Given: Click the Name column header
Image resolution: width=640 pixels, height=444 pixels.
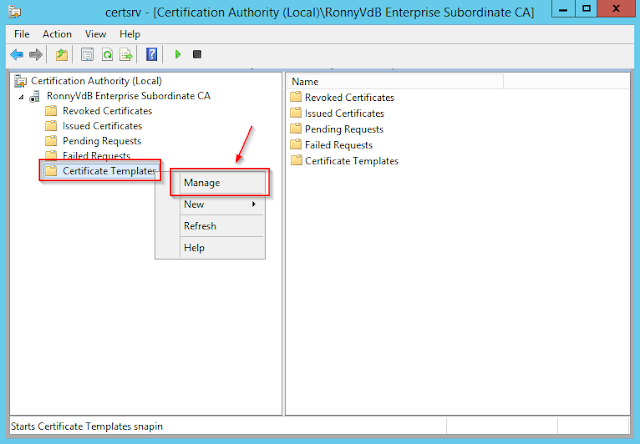Looking at the screenshot, I should coord(305,81).
